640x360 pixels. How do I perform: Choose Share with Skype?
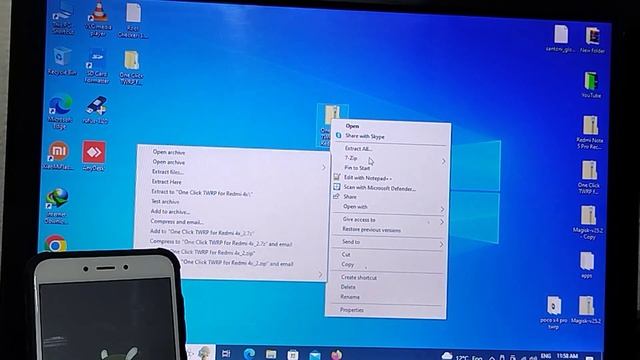(x=365, y=136)
